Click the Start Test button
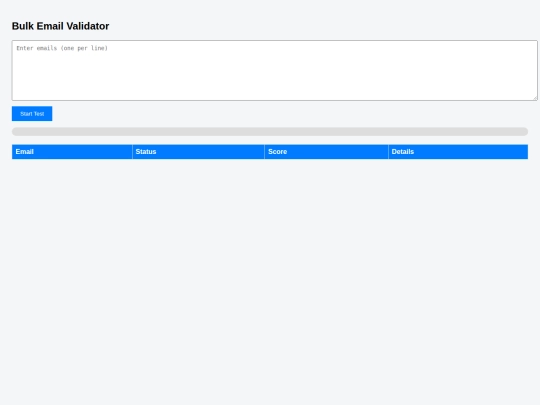Viewport: 540px width, 405px height. click(x=32, y=114)
